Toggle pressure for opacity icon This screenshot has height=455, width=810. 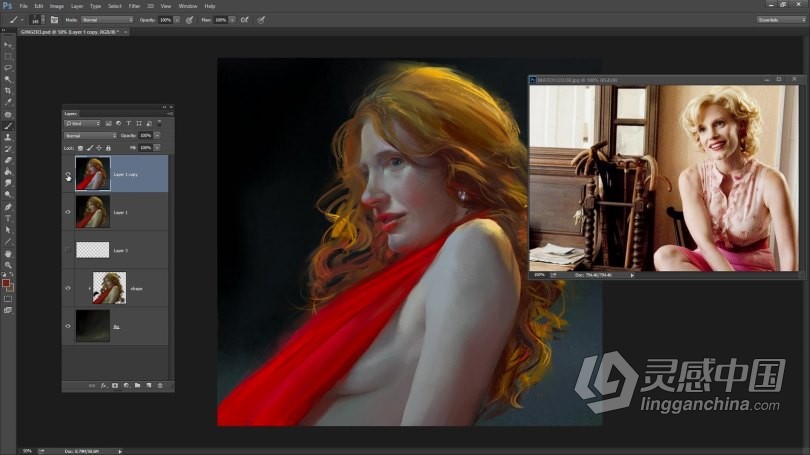click(x=190, y=20)
